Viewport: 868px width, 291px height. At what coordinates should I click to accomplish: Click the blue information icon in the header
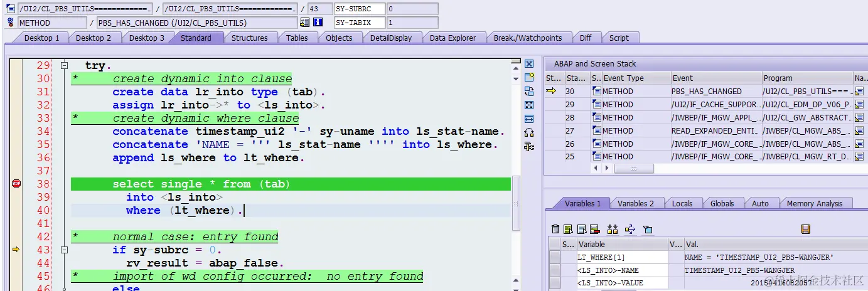(318, 23)
